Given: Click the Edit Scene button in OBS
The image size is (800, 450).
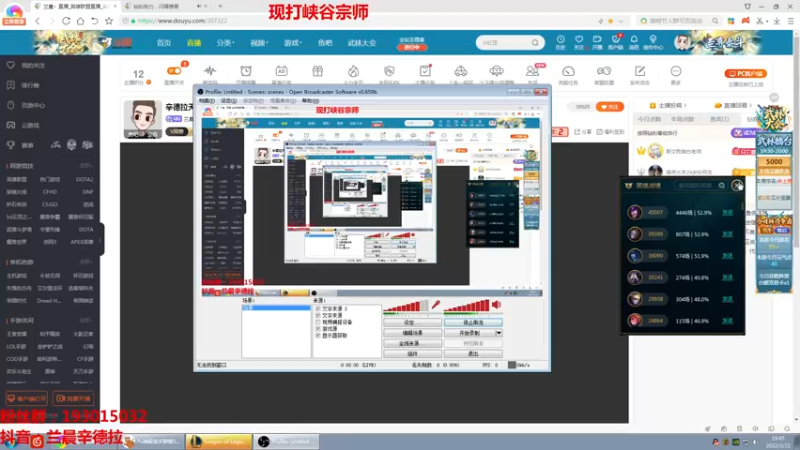Looking at the screenshot, I should (412, 333).
